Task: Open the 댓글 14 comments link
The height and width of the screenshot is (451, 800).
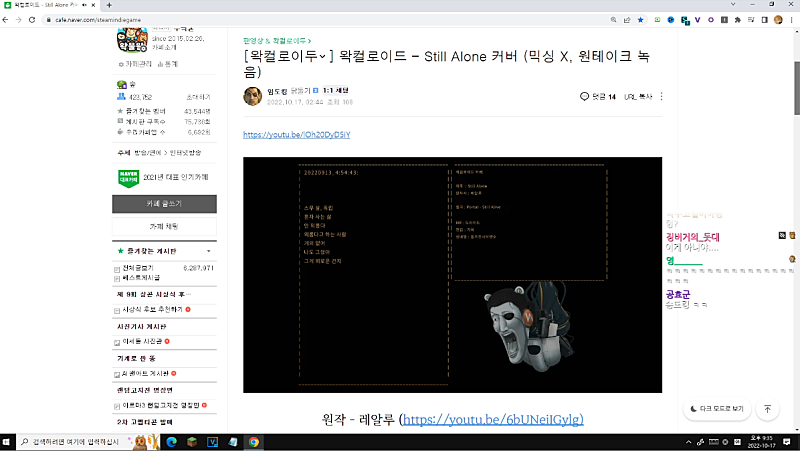Action: [x=598, y=96]
